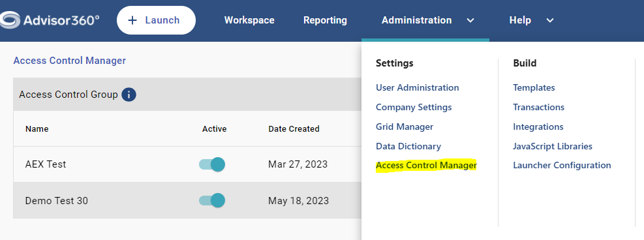Image resolution: width=644 pixels, height=240 pixels.
Task: Open Data Dictionary
Action: [x=408, y=147]
